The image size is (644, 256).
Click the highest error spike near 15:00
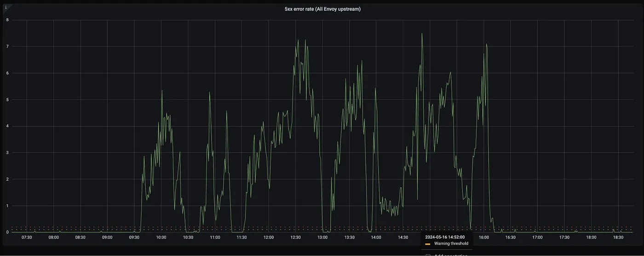(x=421, y=34)
